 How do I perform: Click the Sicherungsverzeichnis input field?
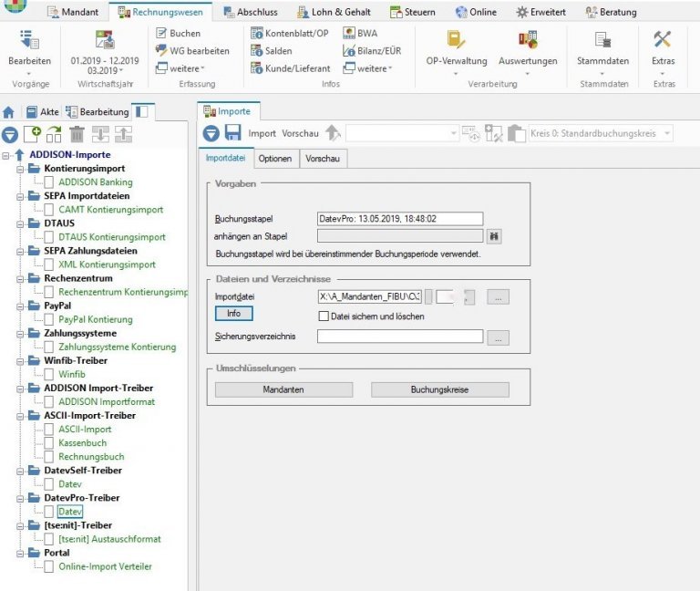(x=399, y=337)
